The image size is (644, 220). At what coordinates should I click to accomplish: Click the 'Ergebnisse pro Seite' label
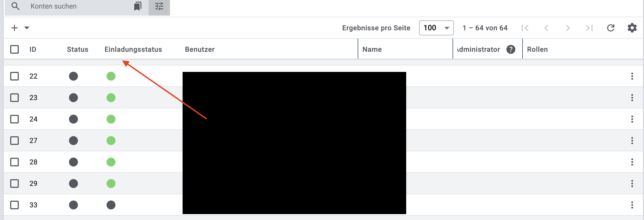tap(376, 28)
